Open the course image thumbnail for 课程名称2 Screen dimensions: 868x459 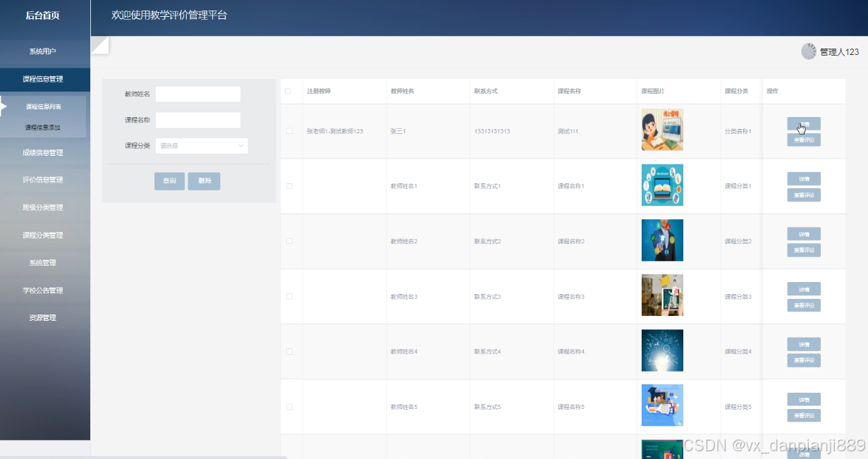click(x=662, y=240)
